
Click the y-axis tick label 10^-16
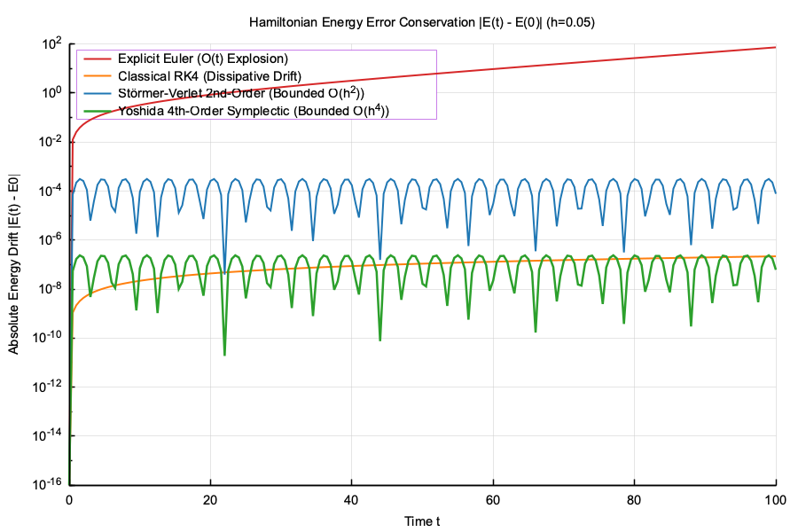coord(47,483)
